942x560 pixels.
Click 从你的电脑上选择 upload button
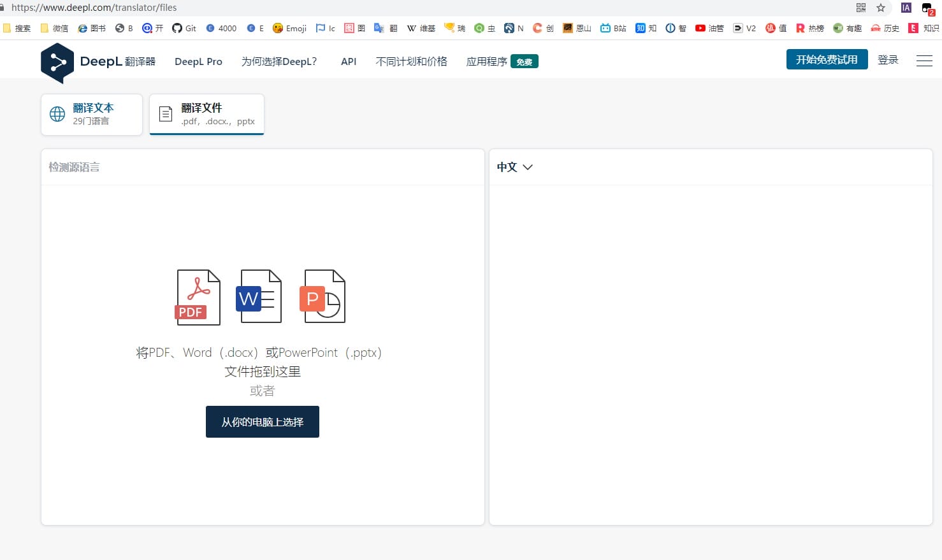(263, 422)
